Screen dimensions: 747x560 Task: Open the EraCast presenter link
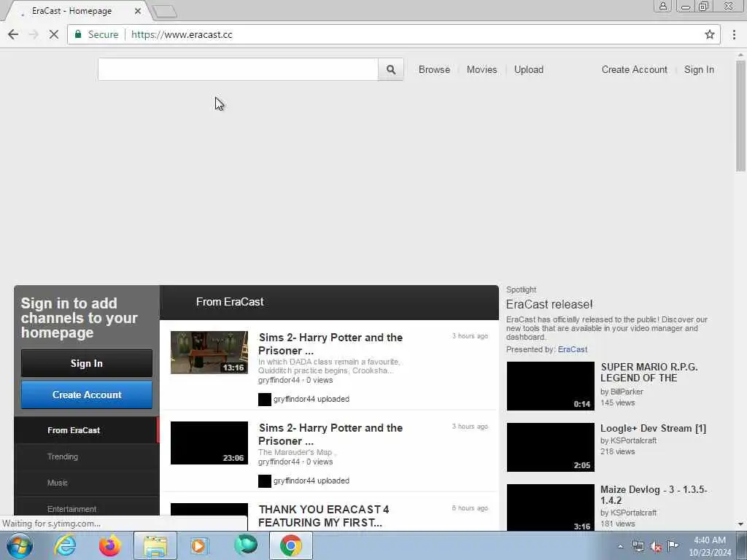(x=572, y=349)
